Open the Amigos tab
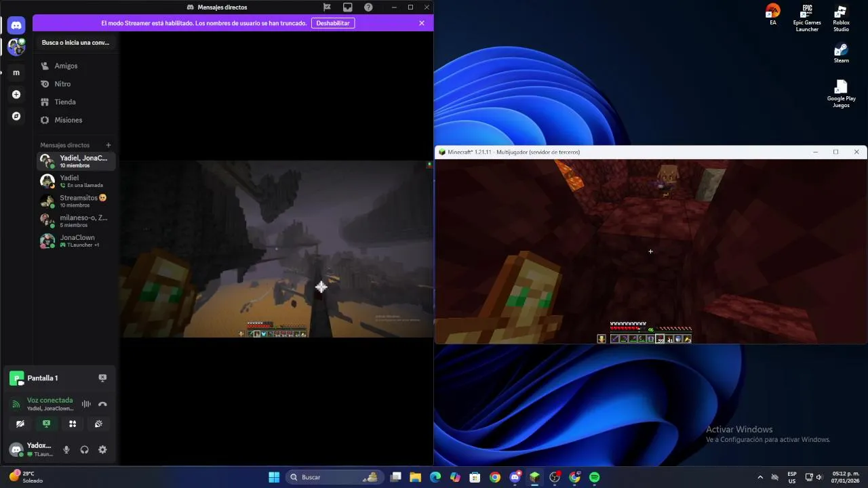 [x=76, y=66]
